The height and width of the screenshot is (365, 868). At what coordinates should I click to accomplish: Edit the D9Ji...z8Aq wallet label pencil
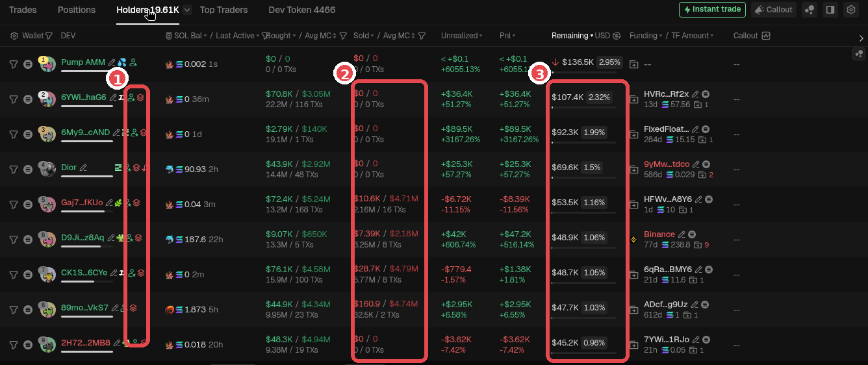tap(111, 238)
